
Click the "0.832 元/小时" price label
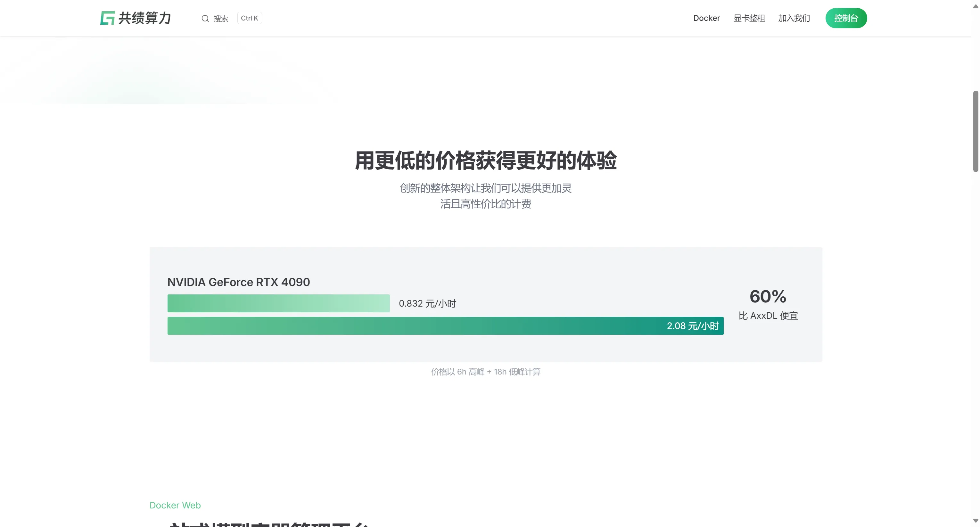coord(427,303)
